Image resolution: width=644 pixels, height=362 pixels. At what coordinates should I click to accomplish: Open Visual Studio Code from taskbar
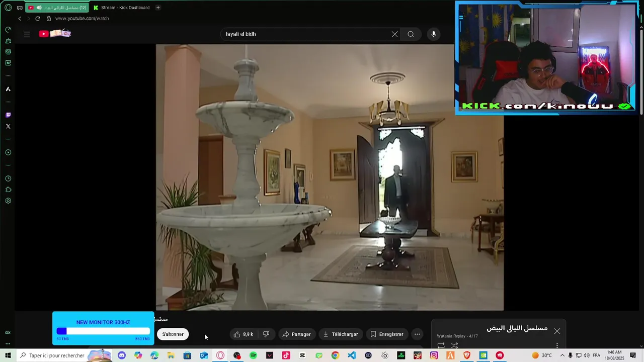click(x=352, y=355)
